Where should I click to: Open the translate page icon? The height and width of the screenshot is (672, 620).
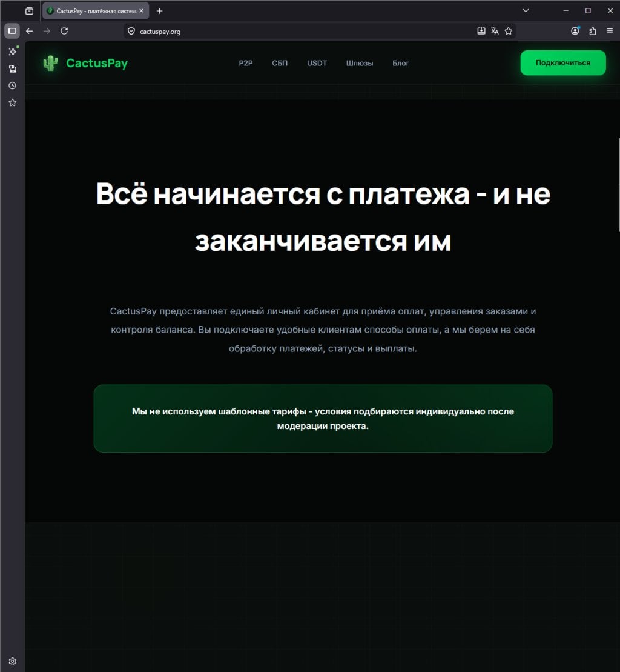pyautogui.click(x=495, y=31)
